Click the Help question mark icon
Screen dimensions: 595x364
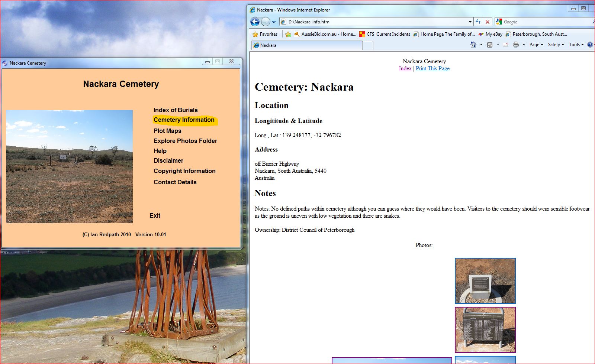click(590, 45)
